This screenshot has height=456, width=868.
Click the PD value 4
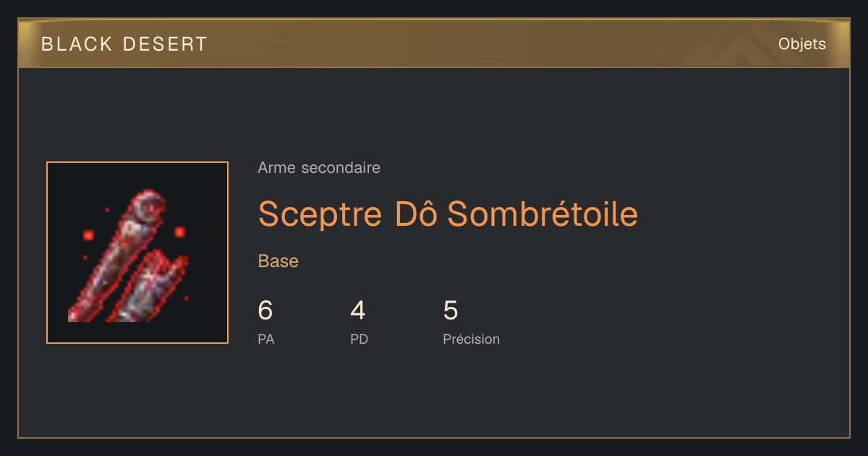click(x=357, y=311)
